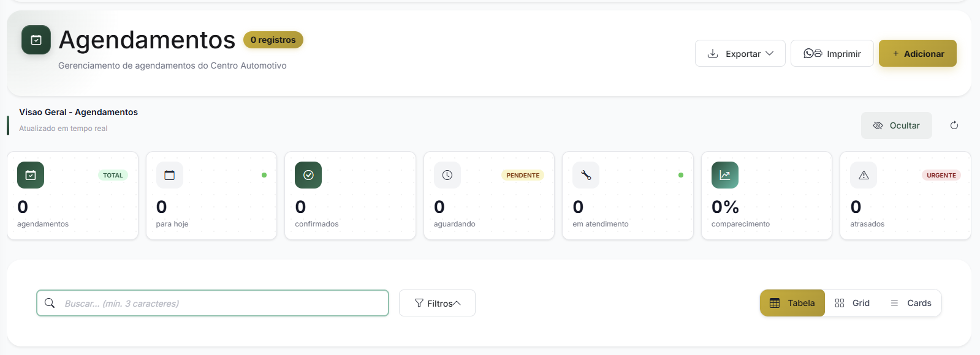Switch to Cards view

(911, 303)
